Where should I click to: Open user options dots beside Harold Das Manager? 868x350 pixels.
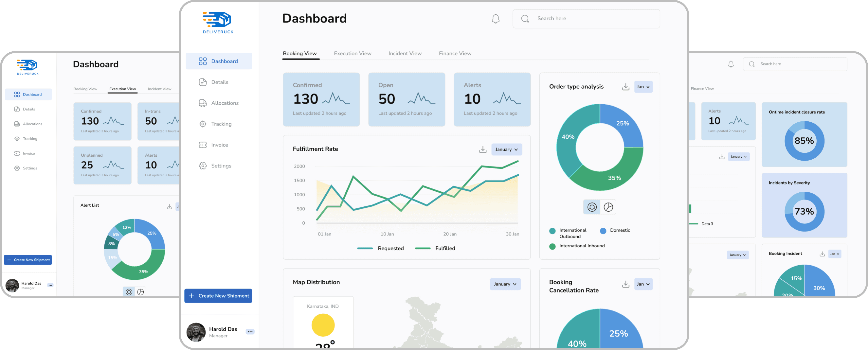click(x=250, y=332)
